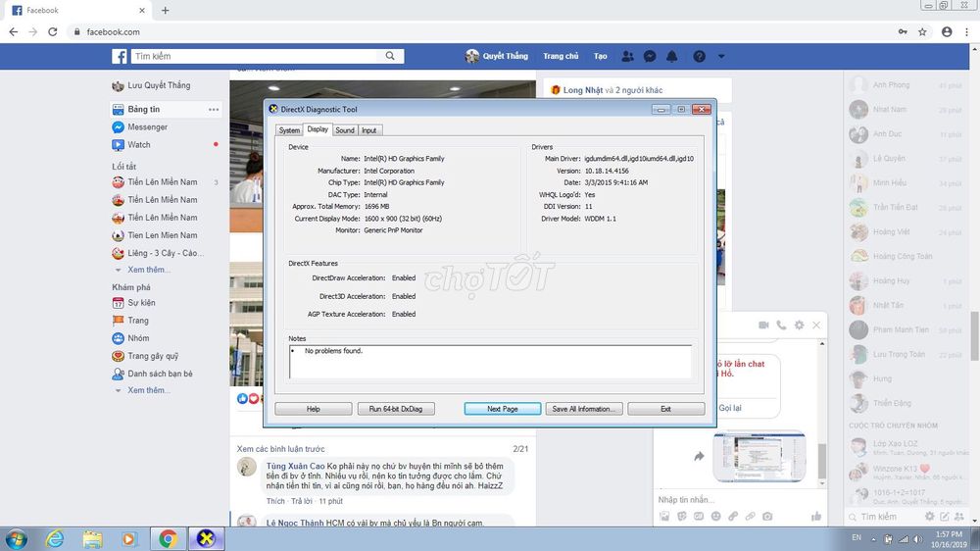Screen dimensions: 980x551
Task: Click Run 64-bit DxDiag button
Action: point(396,409)
